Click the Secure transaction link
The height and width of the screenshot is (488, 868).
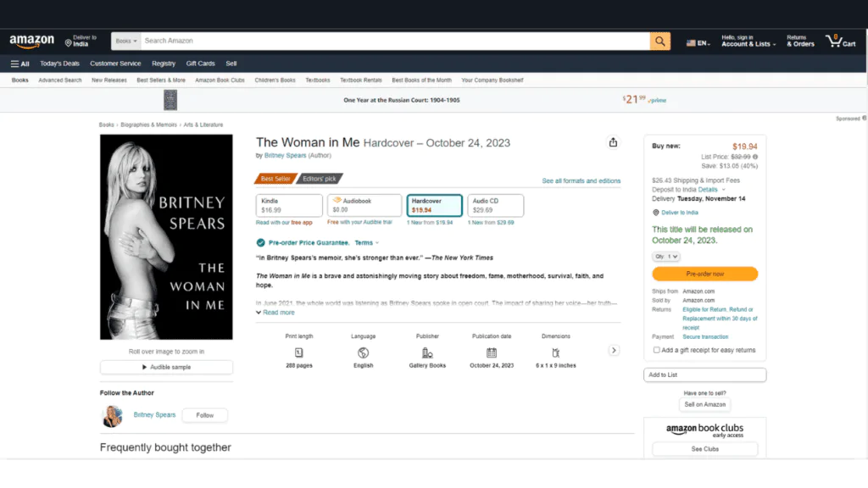click(705, 337)
